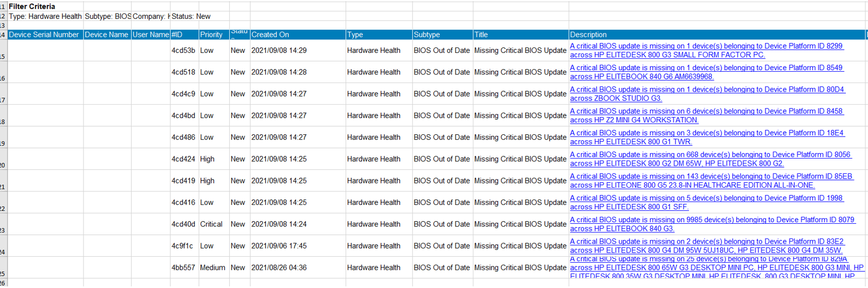Click the Critical priority cell
Viewport: 868px width, 288px height.
coord(211,224)
